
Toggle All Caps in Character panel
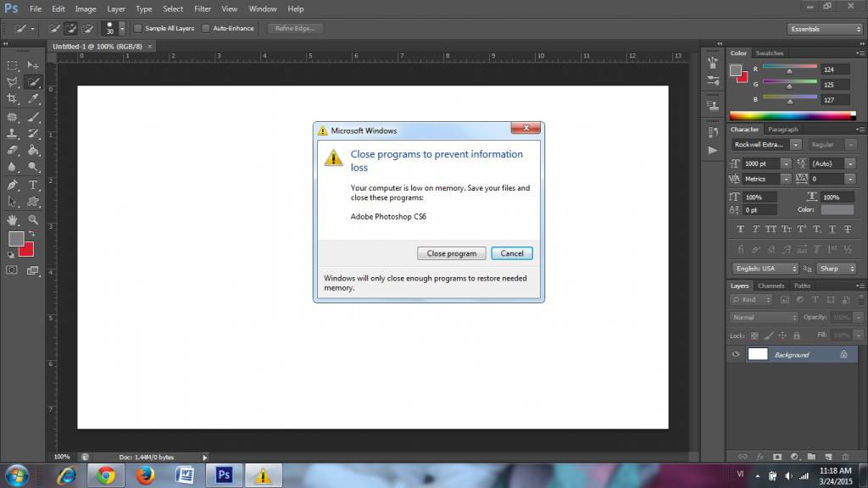tap(771, 229)
